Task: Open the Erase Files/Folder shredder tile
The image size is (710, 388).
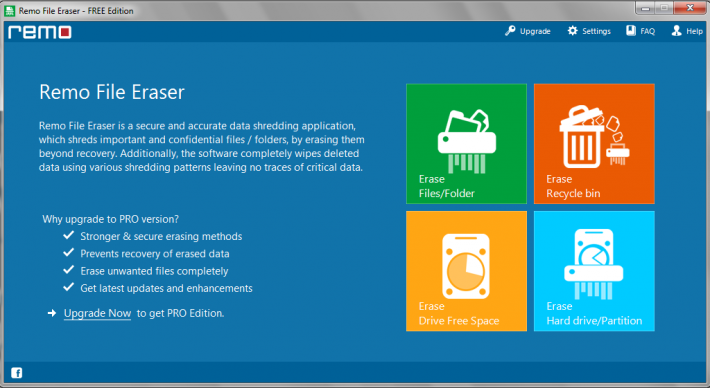Action: click(466, 144)
